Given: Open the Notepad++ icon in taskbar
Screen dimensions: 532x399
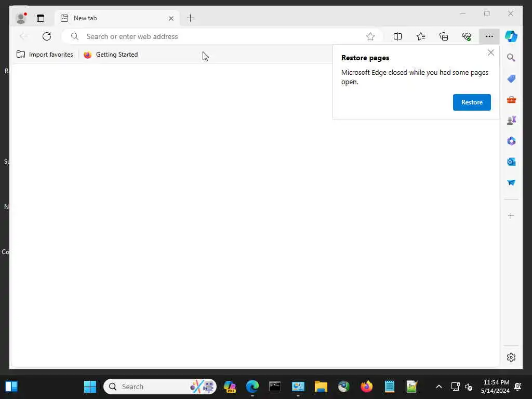Looking at the screenshot, I should pos(411,387).
